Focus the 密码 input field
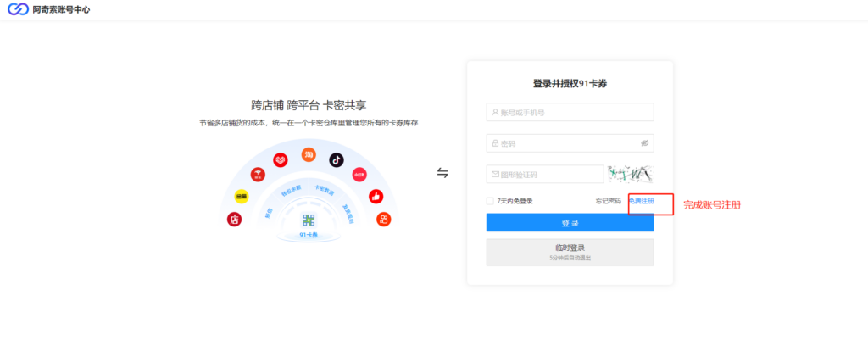This screenshot has width=868, height=340. click(570, 143)
